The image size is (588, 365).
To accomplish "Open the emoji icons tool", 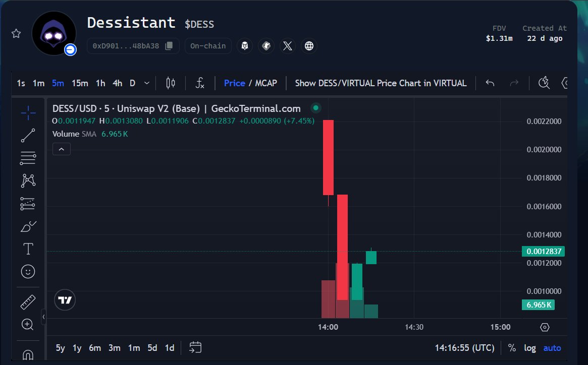I will coord(28,271).
